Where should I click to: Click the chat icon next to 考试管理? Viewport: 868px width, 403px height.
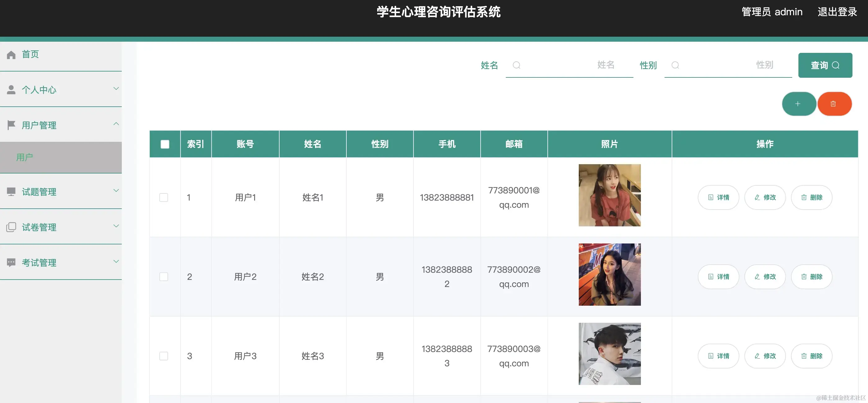(11, 262)
